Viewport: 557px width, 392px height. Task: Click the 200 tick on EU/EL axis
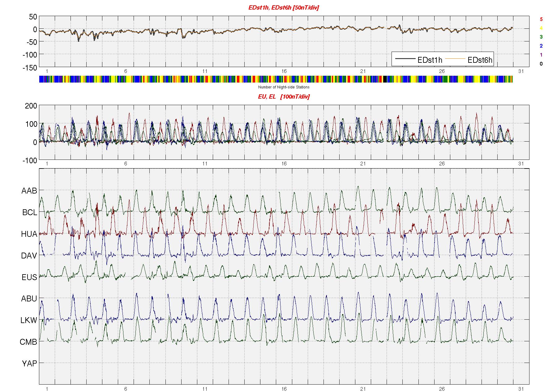click(31, 106)
